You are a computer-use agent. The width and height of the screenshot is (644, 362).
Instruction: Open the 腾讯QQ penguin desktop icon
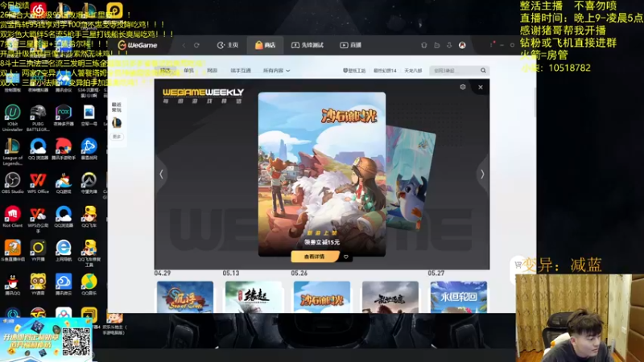(x=12, y=284)
